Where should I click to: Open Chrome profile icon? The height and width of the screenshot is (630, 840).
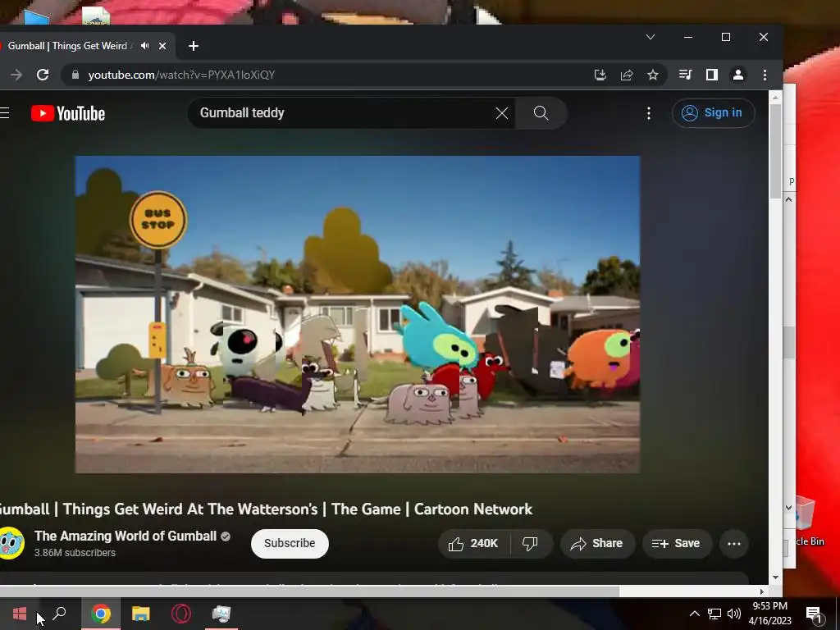click(x=738, y=75)
